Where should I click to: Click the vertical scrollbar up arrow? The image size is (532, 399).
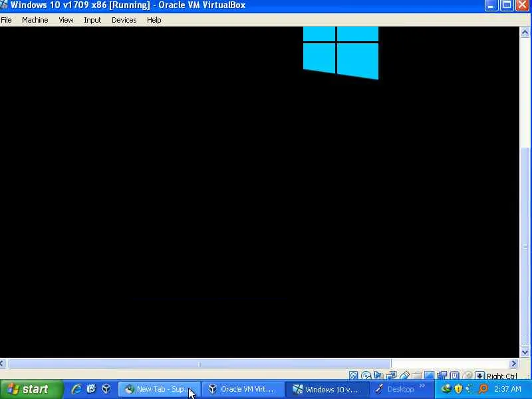[x=525, y=33]
